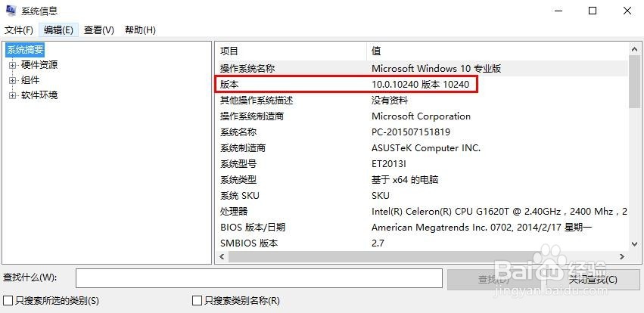The width and height of the screenshot is (644, 313).
Task: Click horizontal scrollbar right arrow
Action: pos(623,257)
